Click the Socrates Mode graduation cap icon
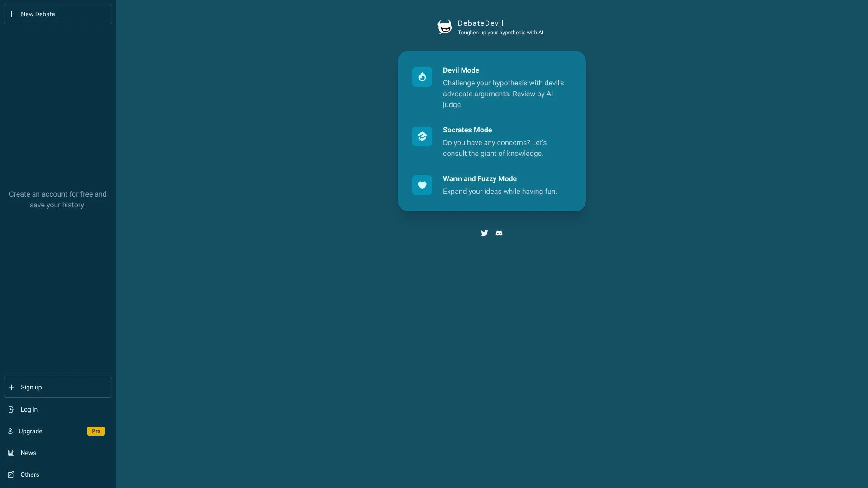Screen dimensions: 868x488 click(422, 136)
